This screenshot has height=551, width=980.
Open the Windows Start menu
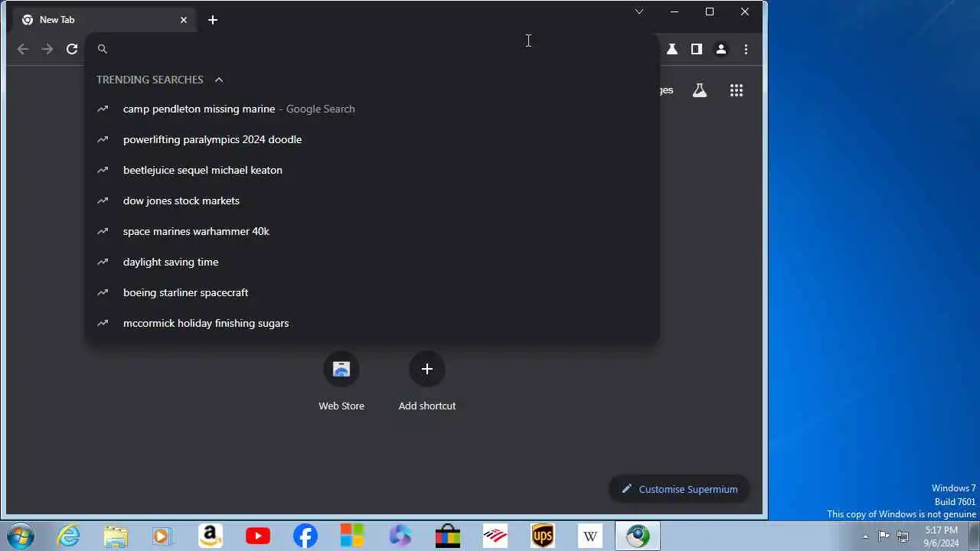(x=20, y=536)
